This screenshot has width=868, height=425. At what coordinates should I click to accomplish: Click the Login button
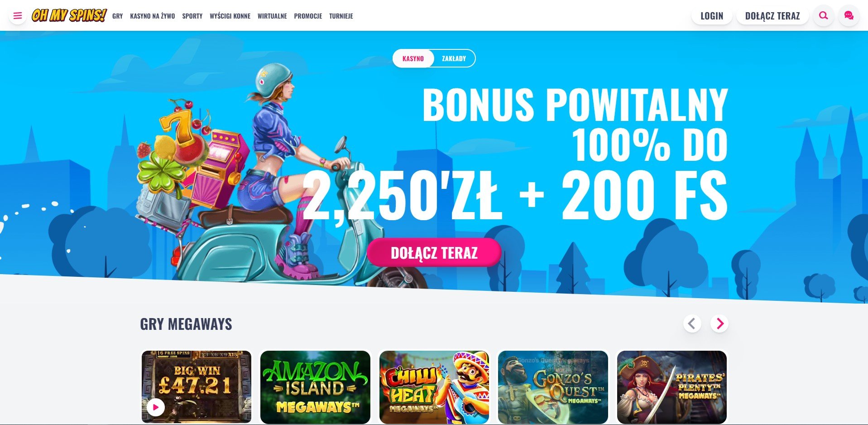click(x=712, y=16)
